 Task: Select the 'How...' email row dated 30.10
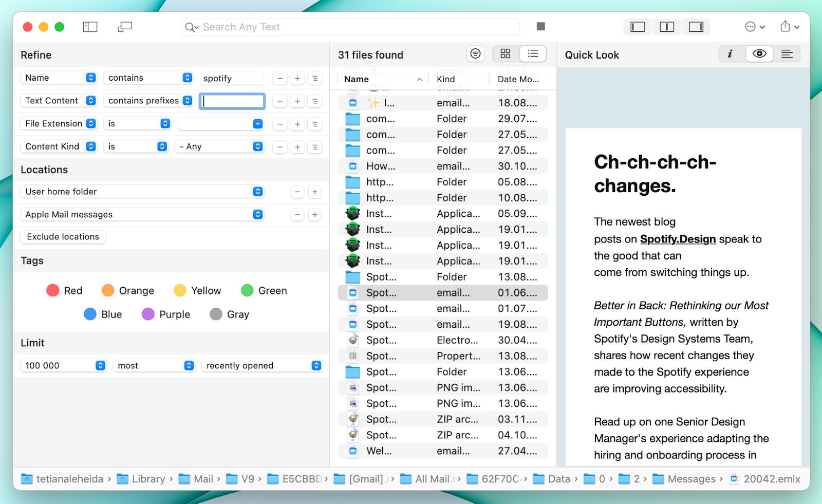[x=443, y=166]
